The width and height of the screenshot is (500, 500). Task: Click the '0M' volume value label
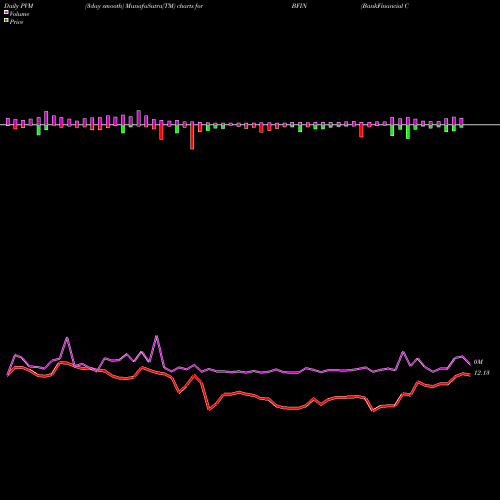(478, 362)
